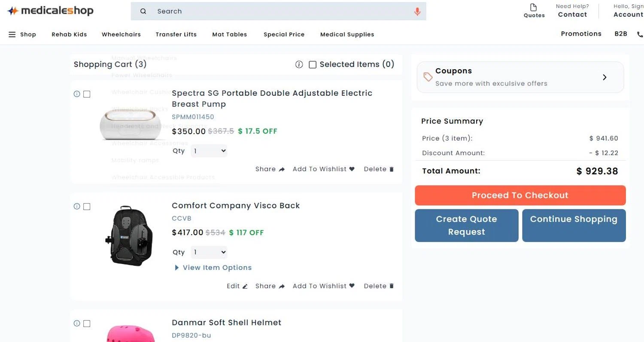This screenshot has width=644, height=342.
Task: Expand View Item Options
Action: [213, 268]
